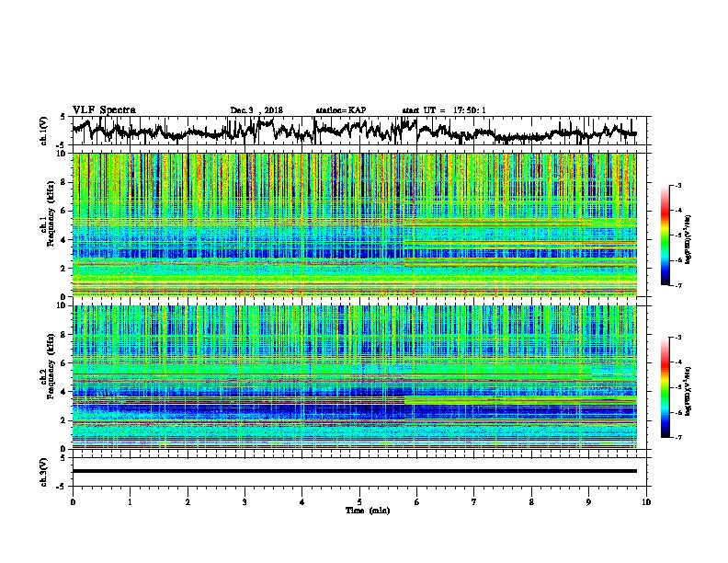Click the color scale bar beside ch.1 spectrogram
The width and height of the screenshot is (728, 563).
[x=665, y=236]
